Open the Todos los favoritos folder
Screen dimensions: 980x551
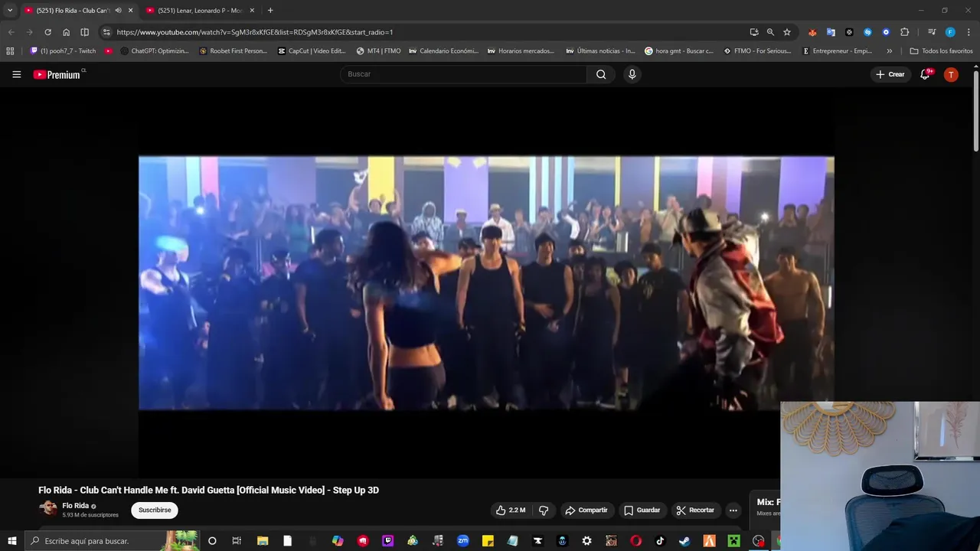[x=941, y=51]
